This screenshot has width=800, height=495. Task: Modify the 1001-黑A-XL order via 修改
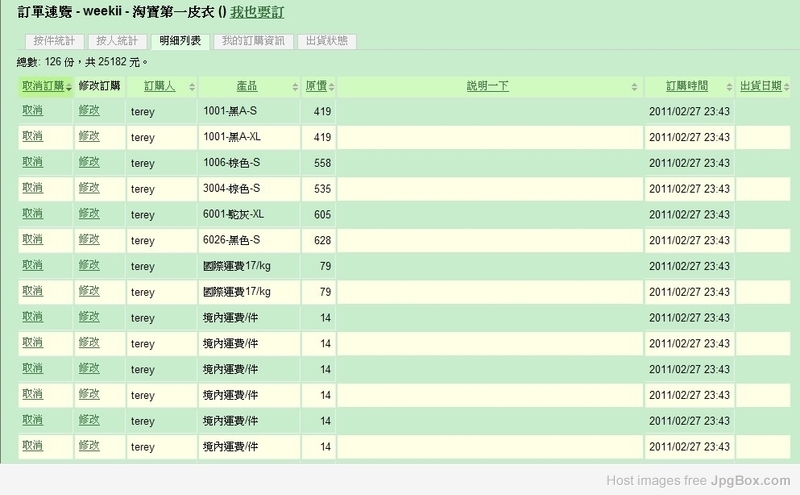pyautogui.click(x=89, y=136)
